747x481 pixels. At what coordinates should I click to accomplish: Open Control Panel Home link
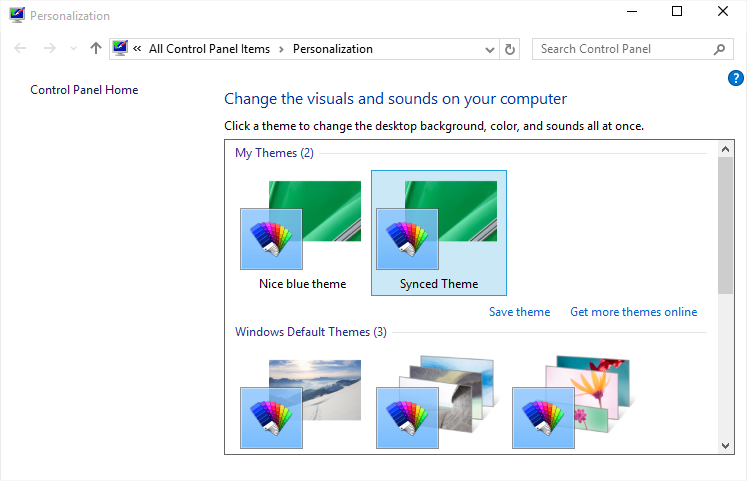tap(84, 90)
